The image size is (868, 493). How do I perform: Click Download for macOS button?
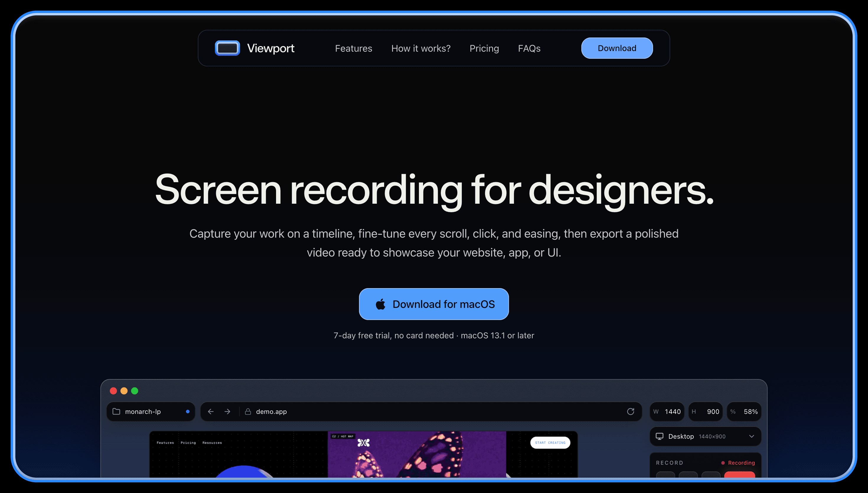click(x=434, y=304)
